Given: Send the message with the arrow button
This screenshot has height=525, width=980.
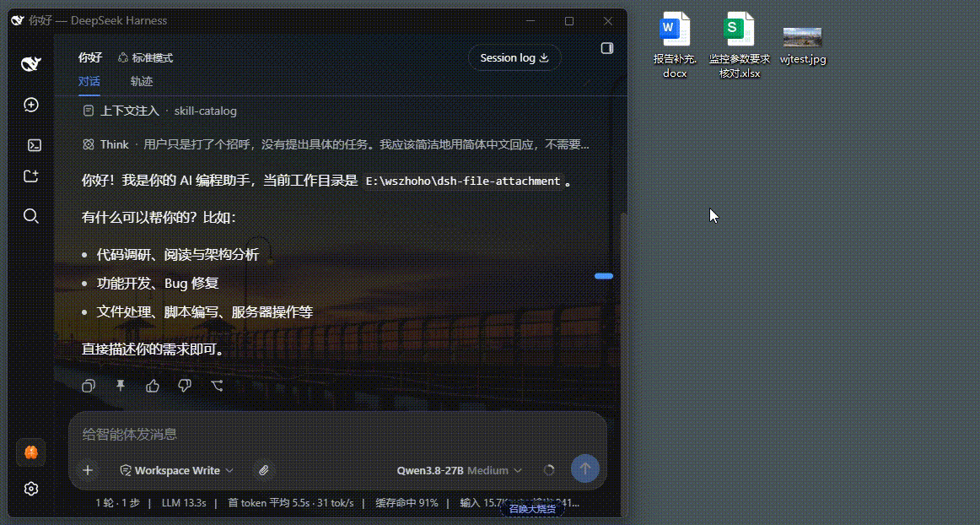Looking at the screenshot, I should tap(585, 468).
